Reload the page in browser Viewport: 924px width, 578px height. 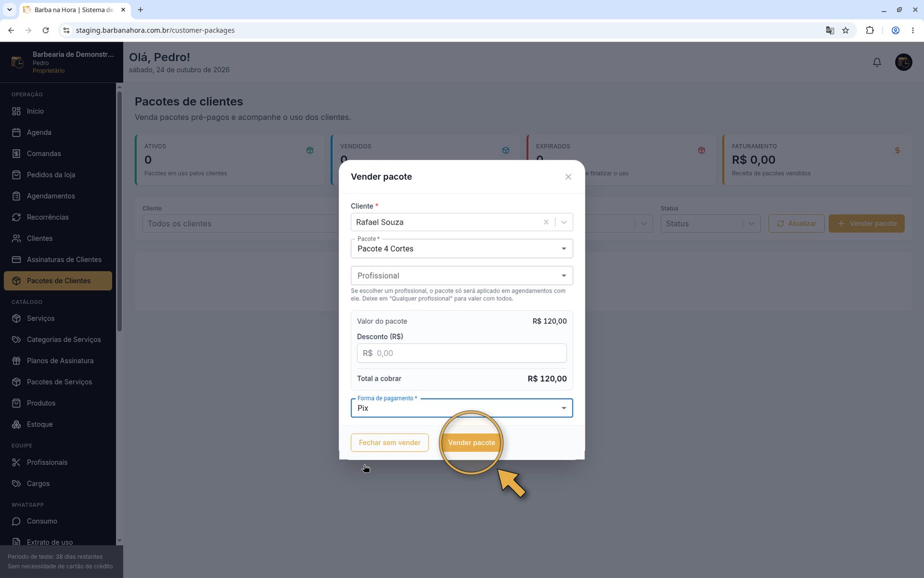tap(46, 30)
